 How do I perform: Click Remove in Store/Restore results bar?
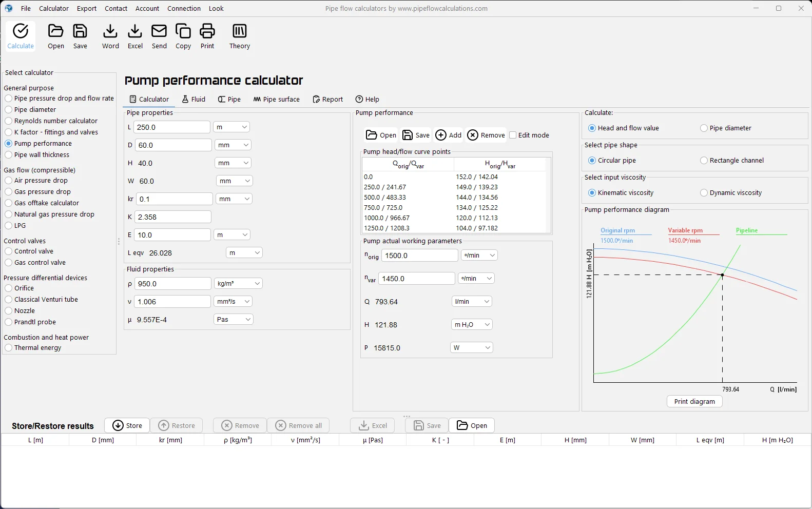(240, 425)
